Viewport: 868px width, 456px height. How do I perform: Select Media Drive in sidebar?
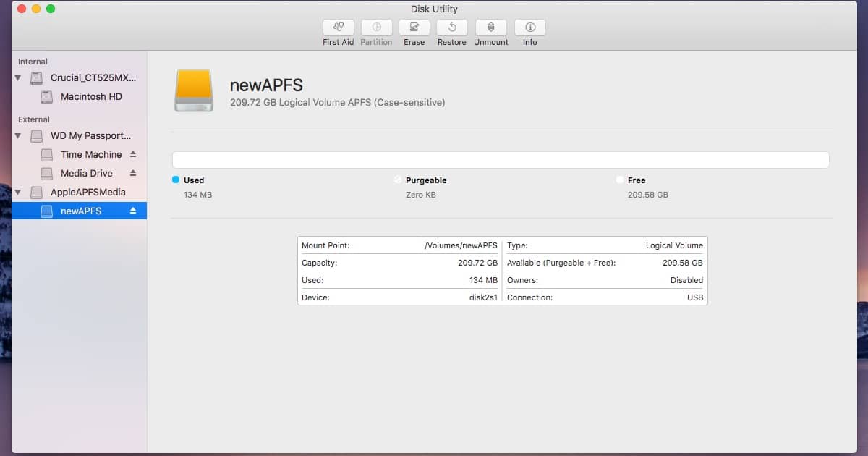coord(86,173)
